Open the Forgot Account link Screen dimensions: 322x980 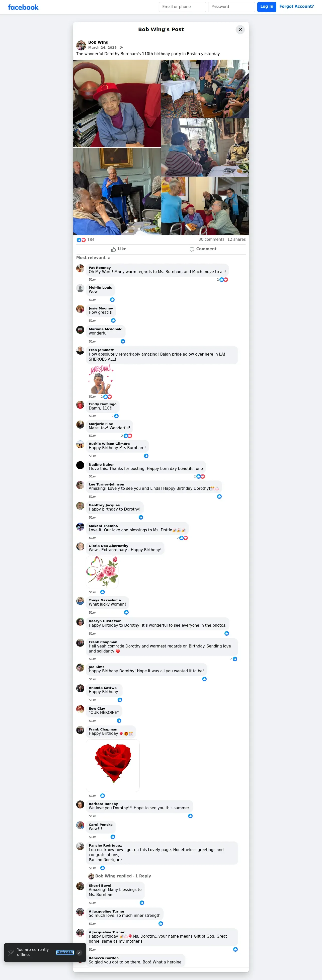296,7
